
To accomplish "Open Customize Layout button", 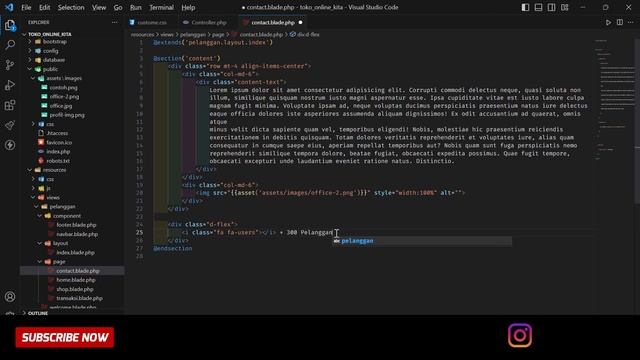I will pos(564,7).
